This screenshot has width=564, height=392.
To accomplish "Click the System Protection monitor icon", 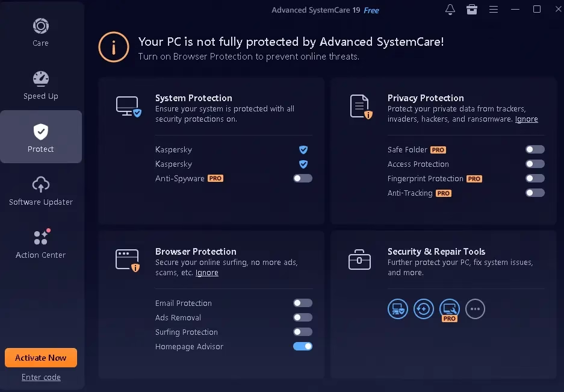I will pyautogui.click(x=128, y=107).
